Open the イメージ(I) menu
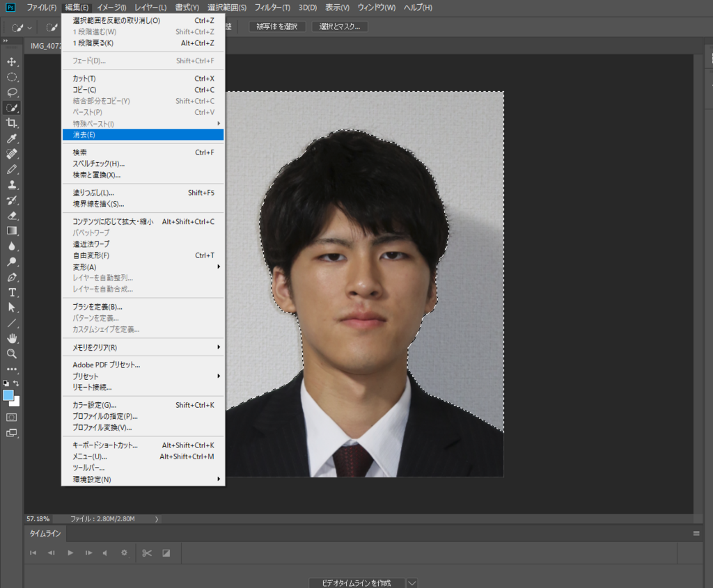This screenshot has height=588, width=713. pyautogui.click(x=111, y=8)
